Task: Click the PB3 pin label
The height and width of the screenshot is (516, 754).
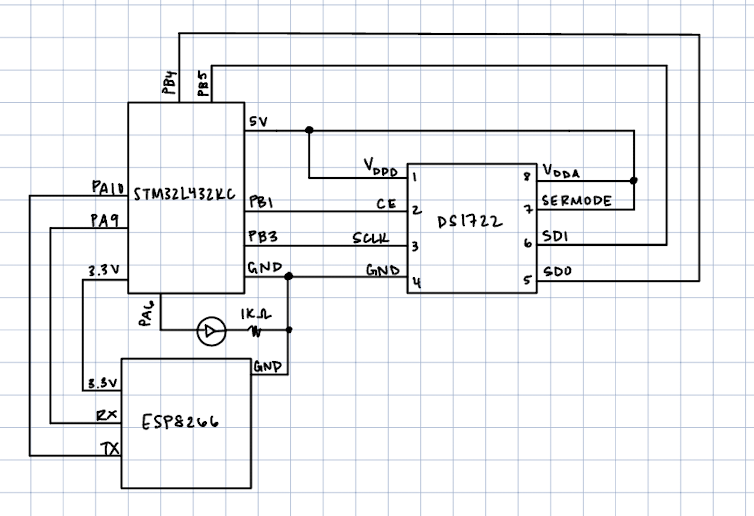Action: pyautogui.click(x=263, y=236)
